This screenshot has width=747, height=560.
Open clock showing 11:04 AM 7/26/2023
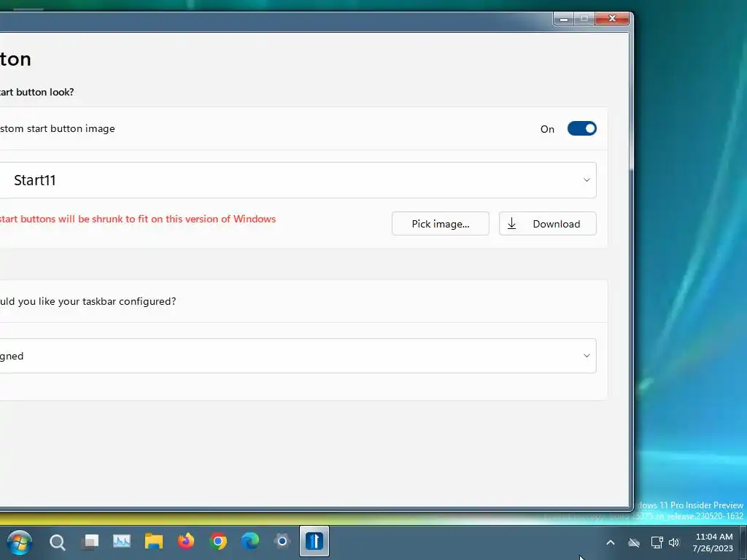713,542
